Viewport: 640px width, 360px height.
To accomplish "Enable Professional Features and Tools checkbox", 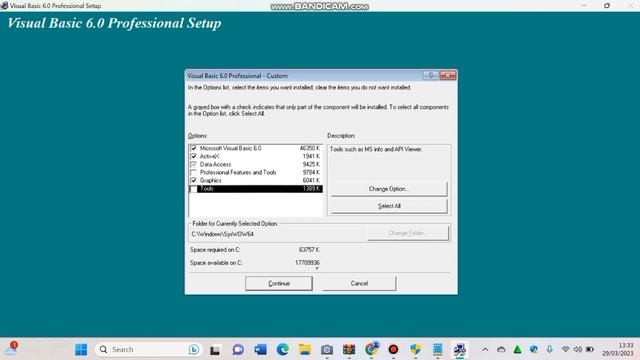I will (193, 173).
